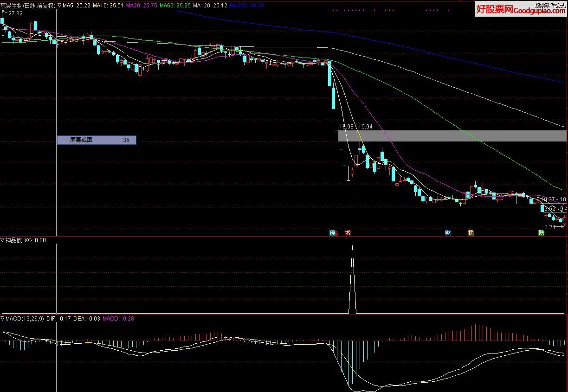Click the DIF: -0.17 value

[59, 319]
